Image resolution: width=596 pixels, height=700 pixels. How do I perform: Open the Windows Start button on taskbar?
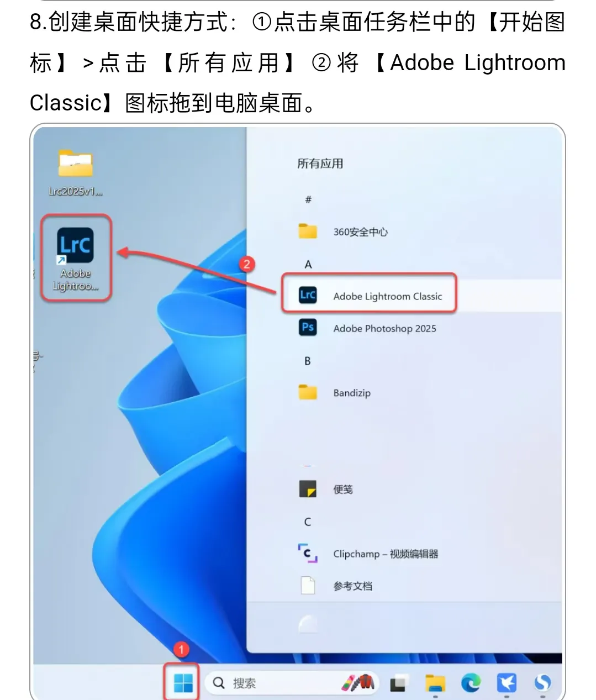[183, 683]
